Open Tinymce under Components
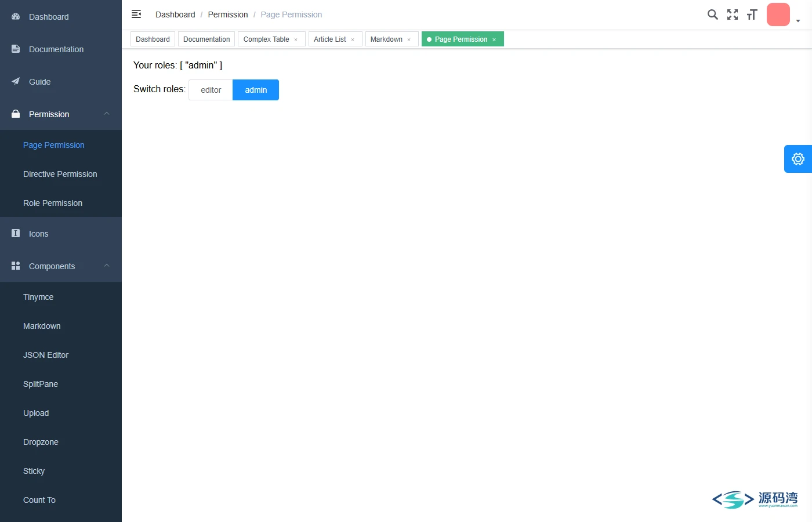812x522 pixels. (61, 297)
